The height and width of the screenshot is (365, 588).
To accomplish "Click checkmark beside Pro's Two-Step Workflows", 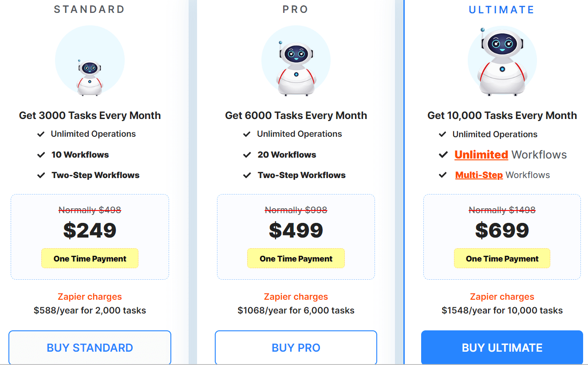I will [x=247, y=175].
